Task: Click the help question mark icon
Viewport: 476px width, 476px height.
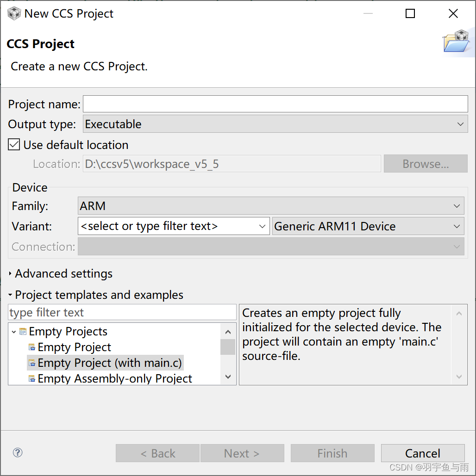Action: tap(18, 452)
